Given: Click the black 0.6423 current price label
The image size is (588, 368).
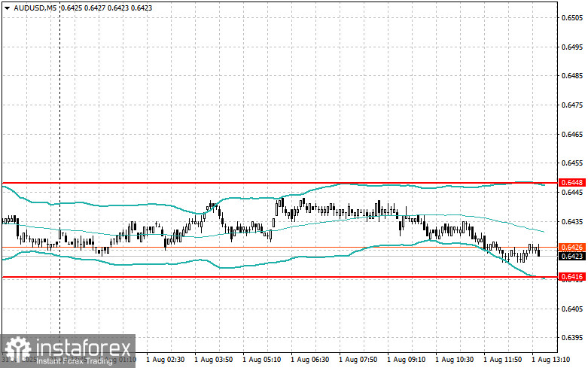Looking at the screenshot, I should (x=572, y=257).
